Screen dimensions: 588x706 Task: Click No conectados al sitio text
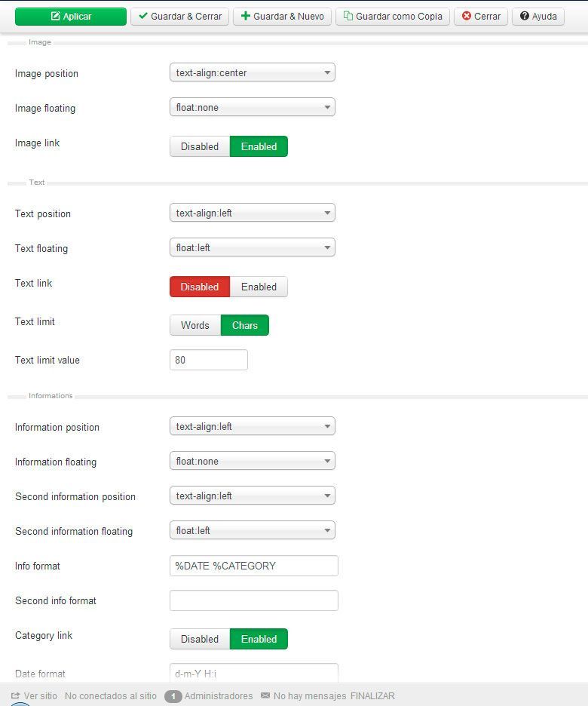coord(111,696)
